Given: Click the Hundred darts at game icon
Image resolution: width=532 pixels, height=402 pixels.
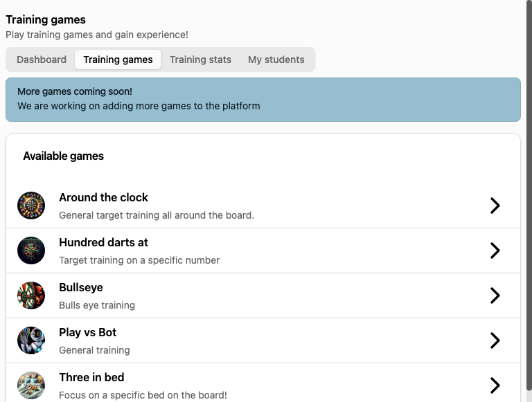Looking at the screenshot, I should point(31,250).
